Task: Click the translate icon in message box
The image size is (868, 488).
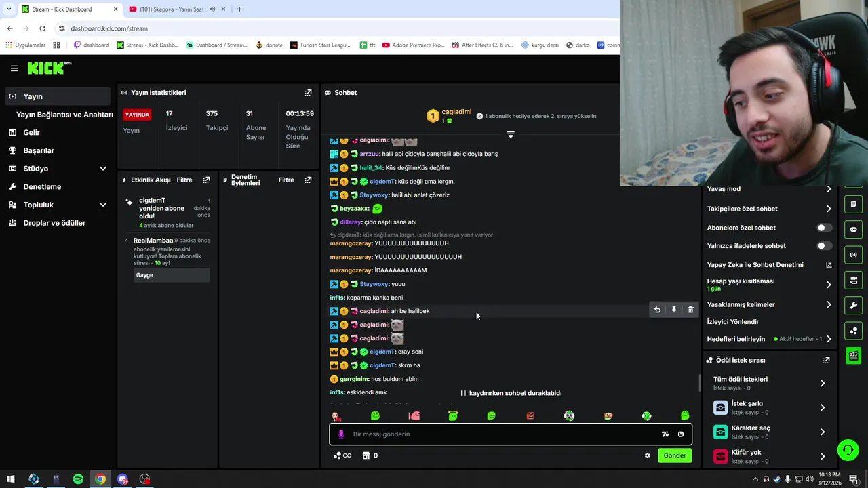Action: click(x=665, y=434)
